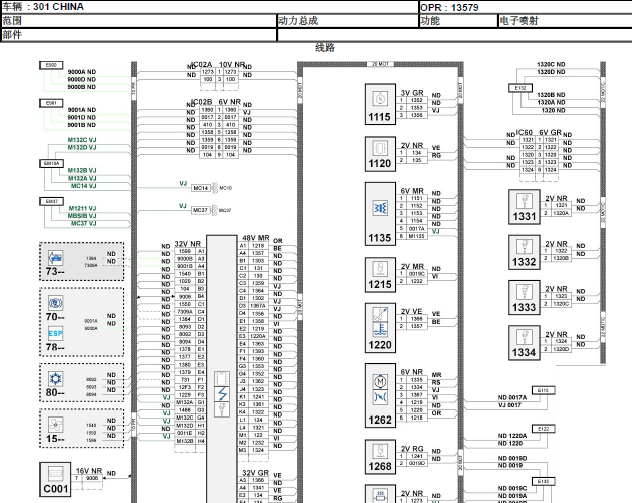The image size is (632, 503).
Task: Click the 2V VE label beside 1220
Action: tap(412, 311)
